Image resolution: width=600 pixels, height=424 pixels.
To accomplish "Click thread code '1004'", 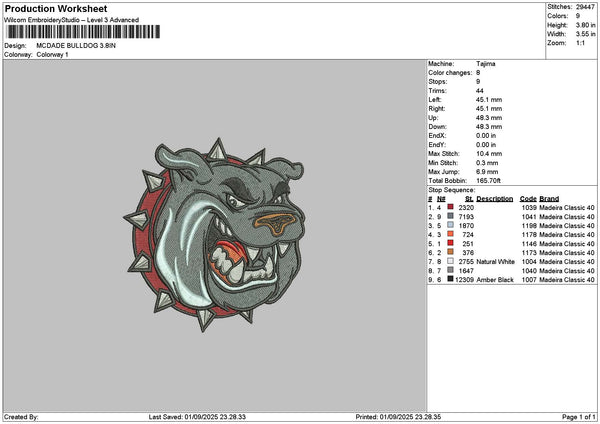I will tap(529, 262).
